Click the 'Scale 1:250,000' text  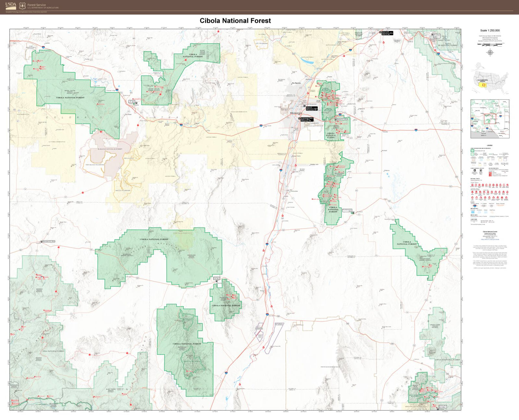[x=490, y=30]
